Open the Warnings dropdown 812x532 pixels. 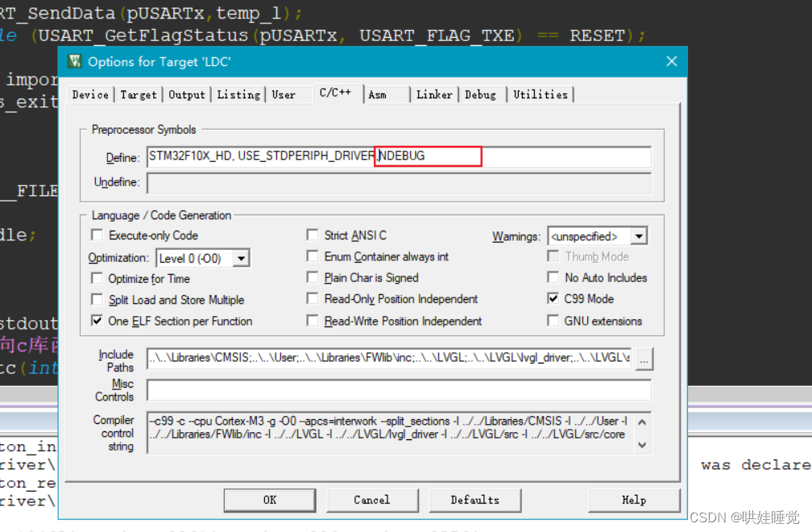(x=639, y=236)
